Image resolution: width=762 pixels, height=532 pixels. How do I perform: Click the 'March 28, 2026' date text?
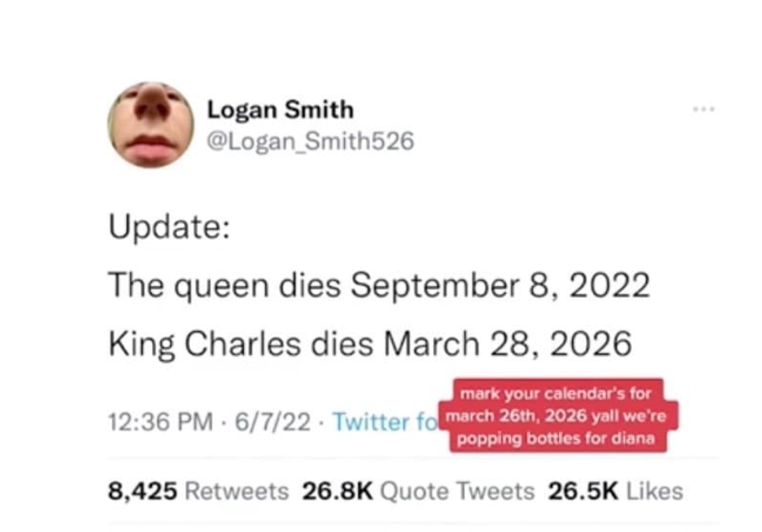click(507, 344)
